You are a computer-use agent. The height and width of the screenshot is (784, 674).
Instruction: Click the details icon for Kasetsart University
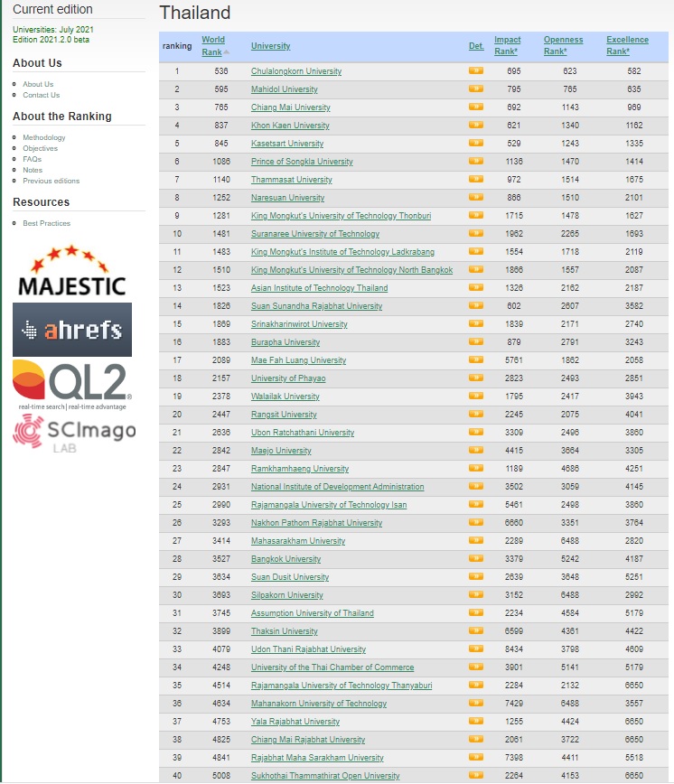point(475,144)
